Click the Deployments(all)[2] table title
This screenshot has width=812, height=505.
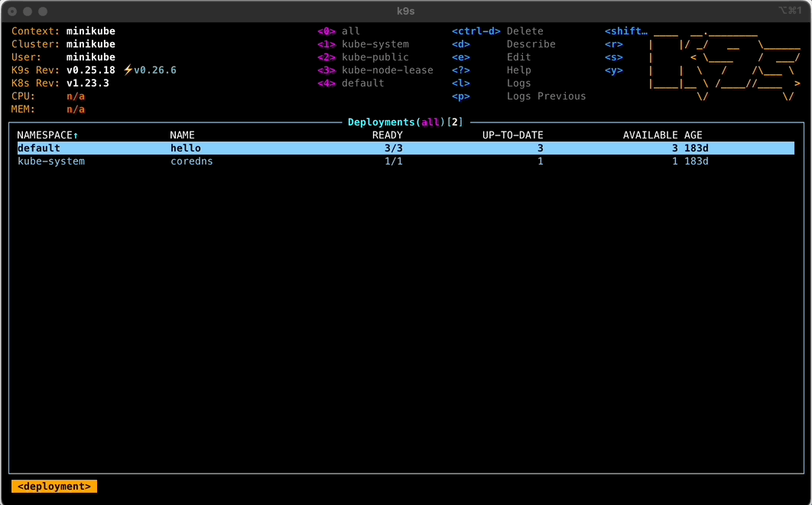tap(405, 122)
